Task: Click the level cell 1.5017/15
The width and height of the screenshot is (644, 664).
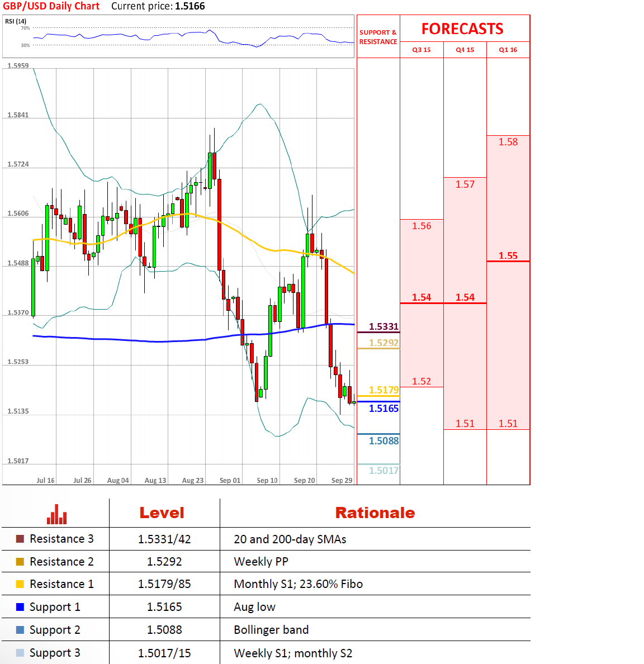Action: click(x=164, y=653)
